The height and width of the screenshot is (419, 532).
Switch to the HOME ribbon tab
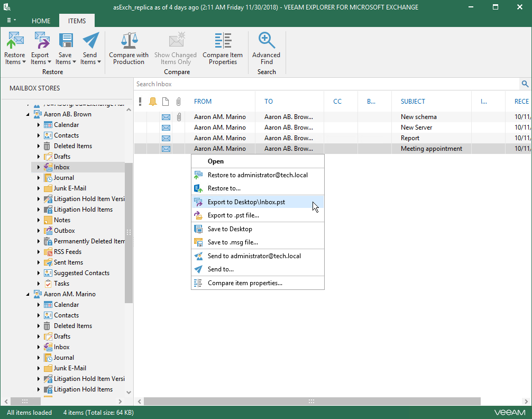click(x=41, y=21)
